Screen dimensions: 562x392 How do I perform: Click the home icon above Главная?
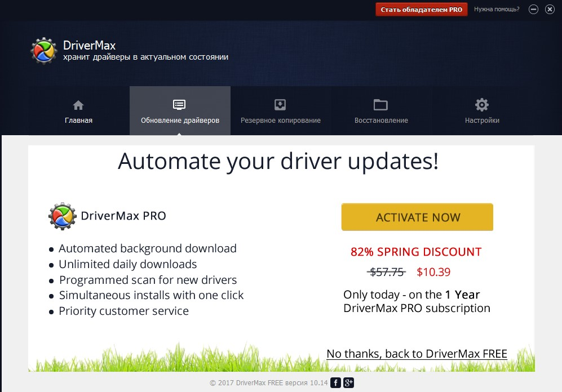point(78,105)
